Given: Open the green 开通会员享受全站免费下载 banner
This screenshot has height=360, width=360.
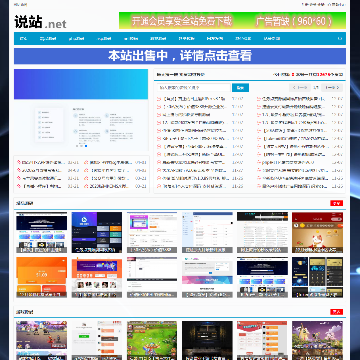Looking at the screenshot, I should [182, 21].
